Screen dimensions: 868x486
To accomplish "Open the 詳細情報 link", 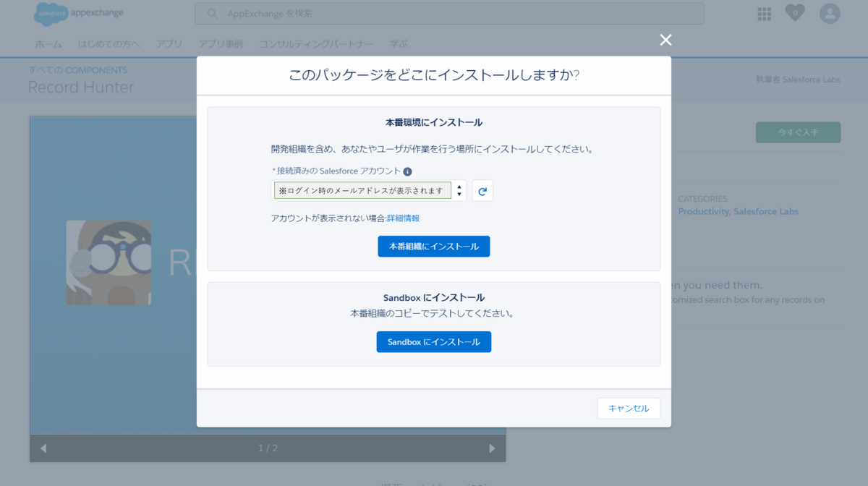I will pos(403,218).
